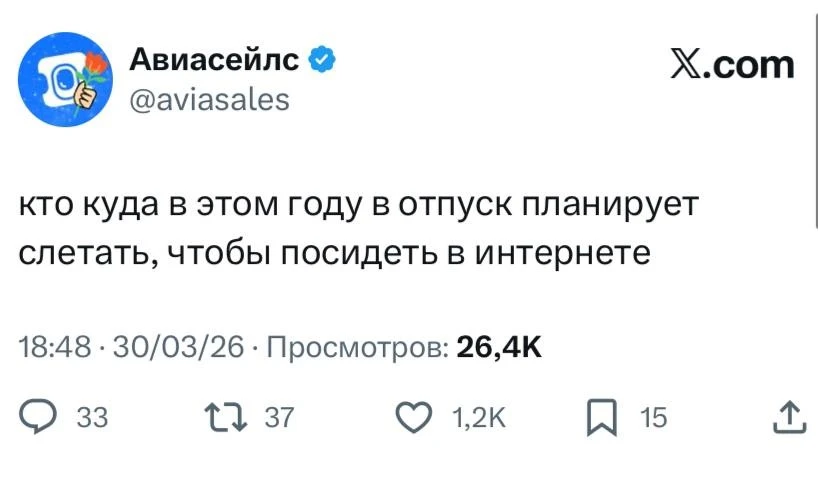Viewport: 818px width, 477px height.
Task: Click the 33 replies count
Action: pyautogui.click(x=92, y=418)
